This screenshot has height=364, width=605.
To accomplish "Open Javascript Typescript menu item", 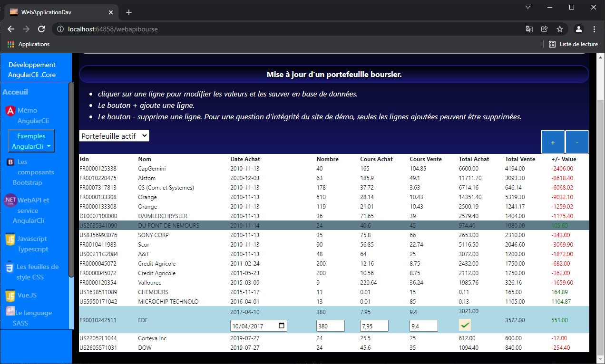I will pyautogui.click(x=33, y=244).
